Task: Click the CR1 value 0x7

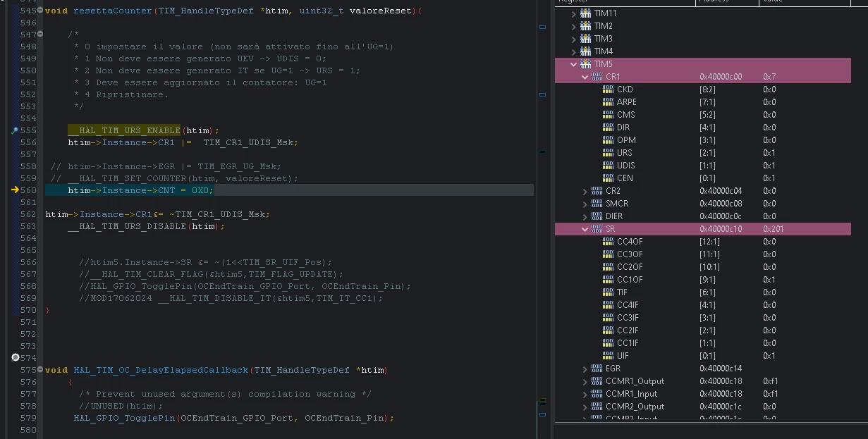Action: click(769, 77)
